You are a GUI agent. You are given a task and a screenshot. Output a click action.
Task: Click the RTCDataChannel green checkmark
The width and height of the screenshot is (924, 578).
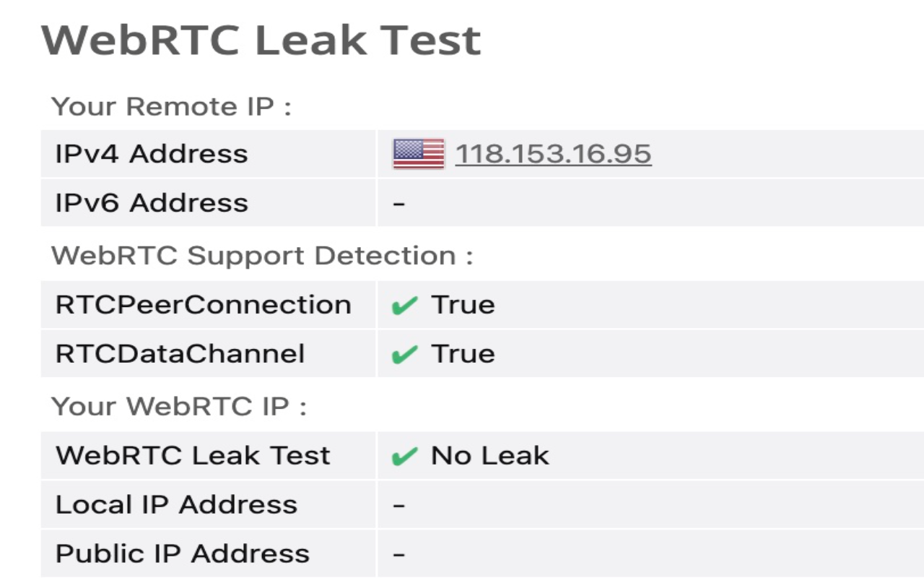pyautogui.click(x=404, y=355)
